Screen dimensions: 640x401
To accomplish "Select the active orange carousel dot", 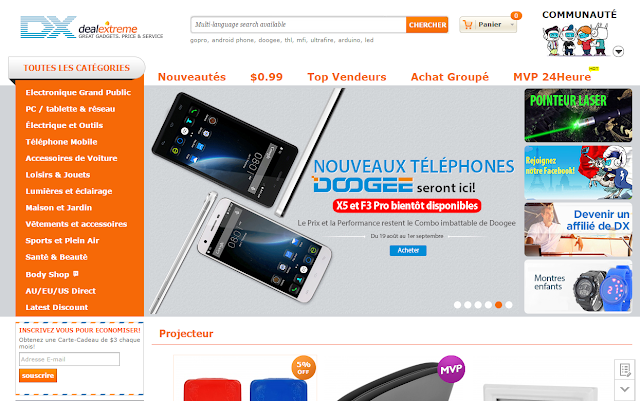I will pyautogui.click(x=498, y=305).
